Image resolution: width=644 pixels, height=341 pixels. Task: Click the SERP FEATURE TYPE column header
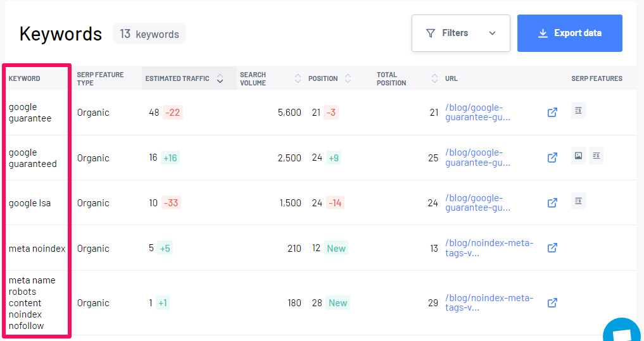100,78
